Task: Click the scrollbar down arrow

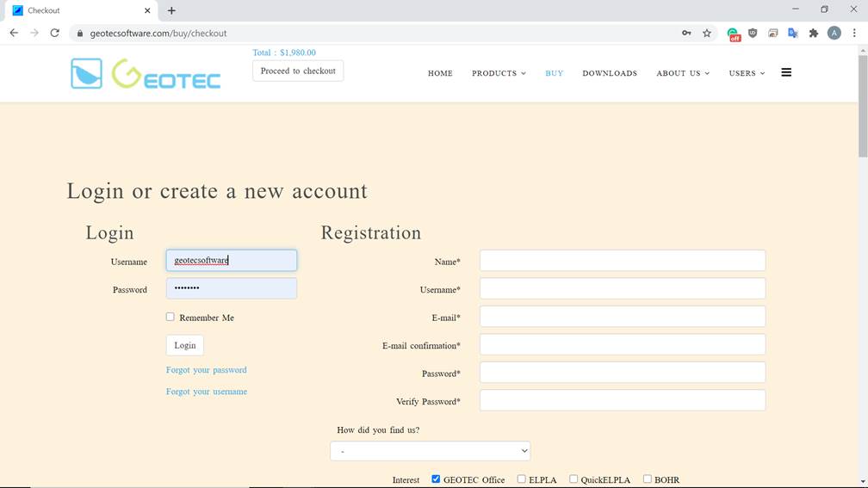Action: 863,483
